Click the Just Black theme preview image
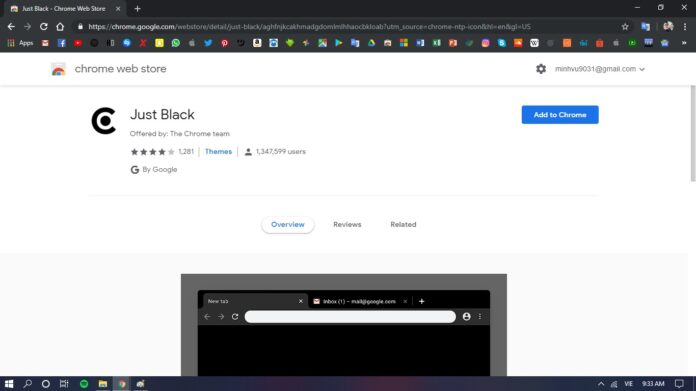 tap(344, 325)
